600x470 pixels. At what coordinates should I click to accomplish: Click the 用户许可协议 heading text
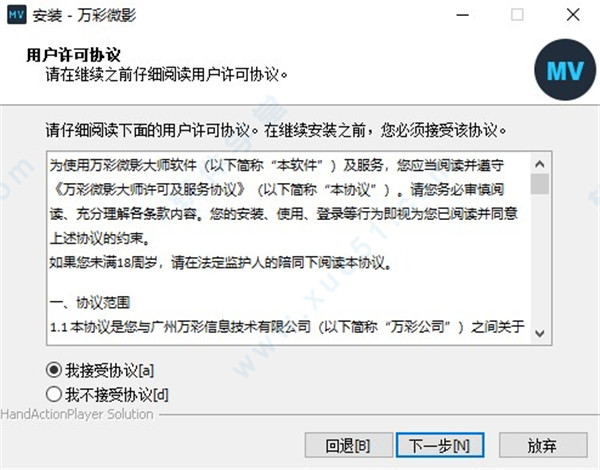coord(73,55)
